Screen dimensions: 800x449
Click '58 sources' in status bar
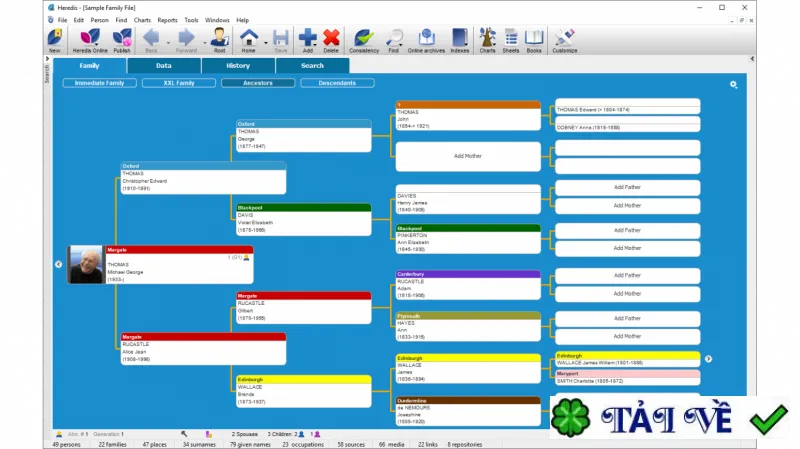(x=351, y=445)
